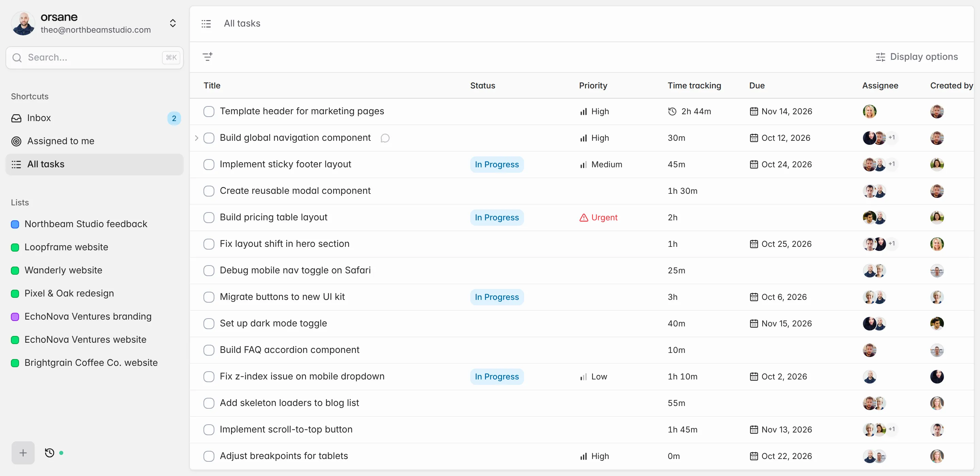Select All tasks in sidebar

pyautogui.click(x=94, y=164)
